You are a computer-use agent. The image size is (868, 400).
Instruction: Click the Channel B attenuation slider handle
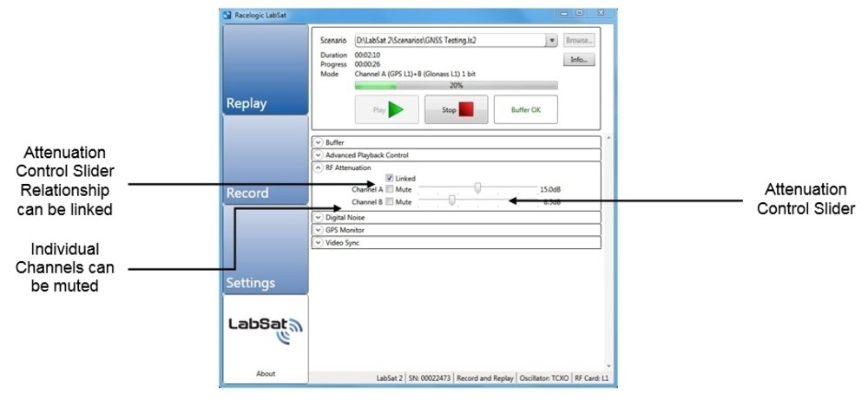click(x=452, y=200)
